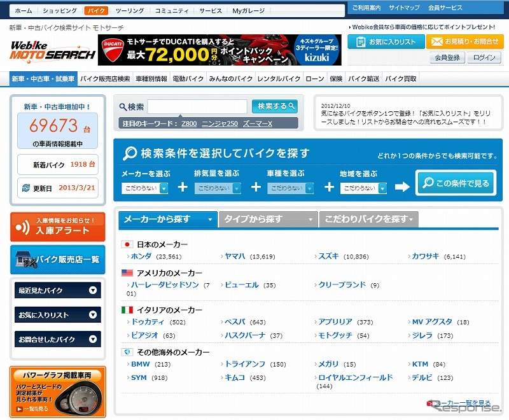Open ローン menu item

coord(315,78)
